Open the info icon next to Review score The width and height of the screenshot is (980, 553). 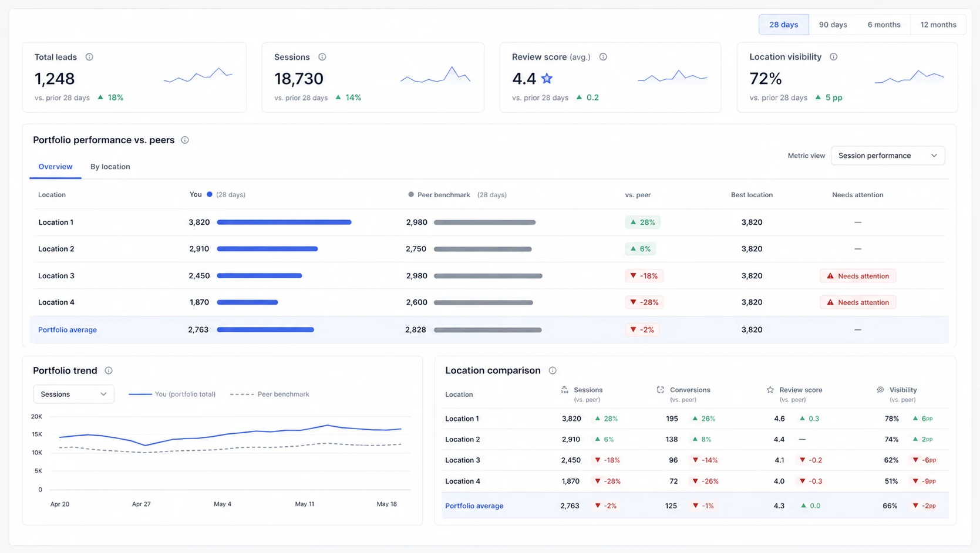[603, 57]
